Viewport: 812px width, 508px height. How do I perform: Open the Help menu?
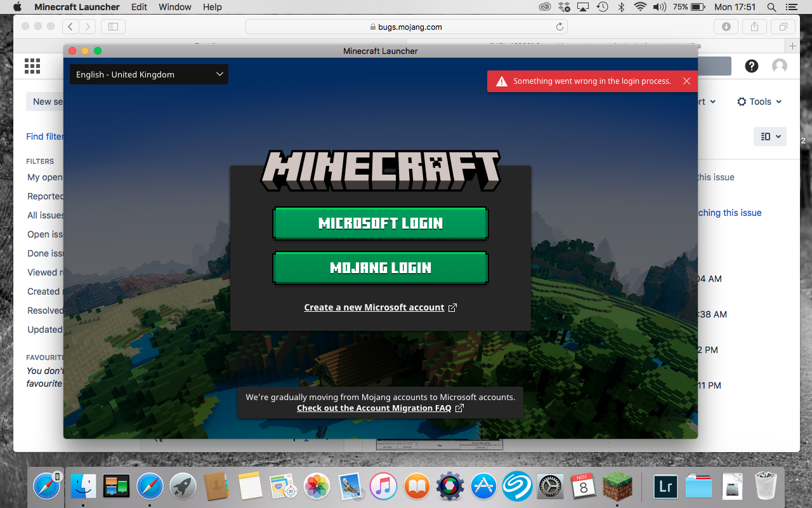[213, 7]
